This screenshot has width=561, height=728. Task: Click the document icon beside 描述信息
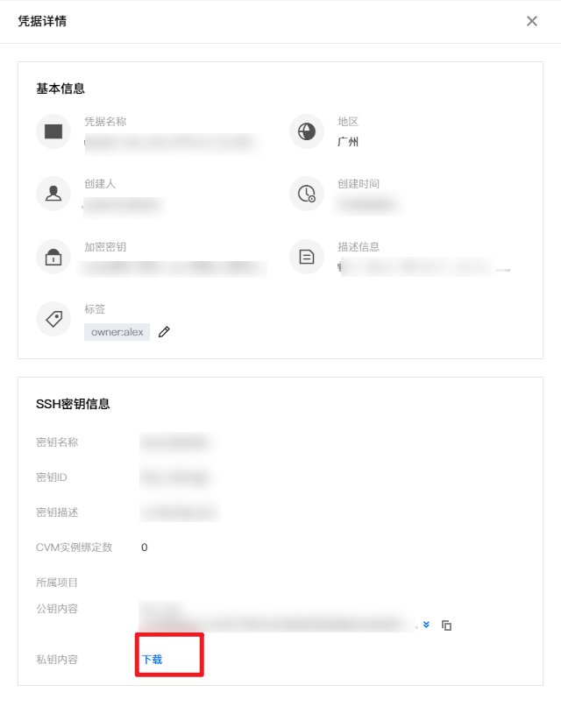pyautogui.click(x=307, y=257)
